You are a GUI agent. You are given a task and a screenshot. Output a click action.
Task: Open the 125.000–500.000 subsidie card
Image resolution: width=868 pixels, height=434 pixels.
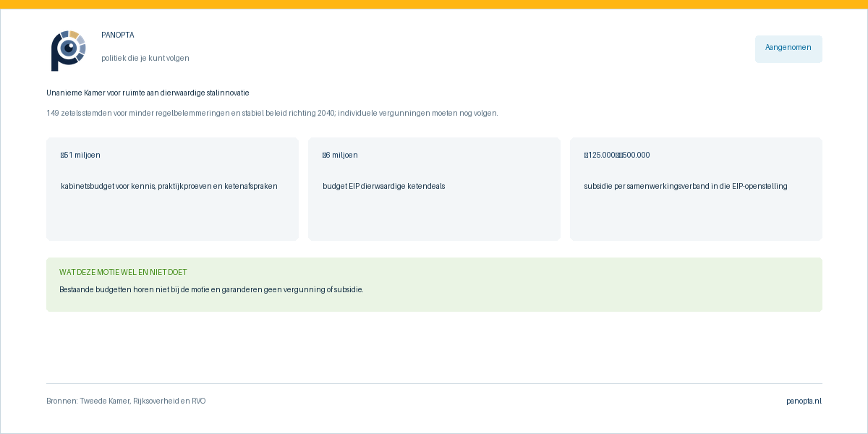coord(696,189)
